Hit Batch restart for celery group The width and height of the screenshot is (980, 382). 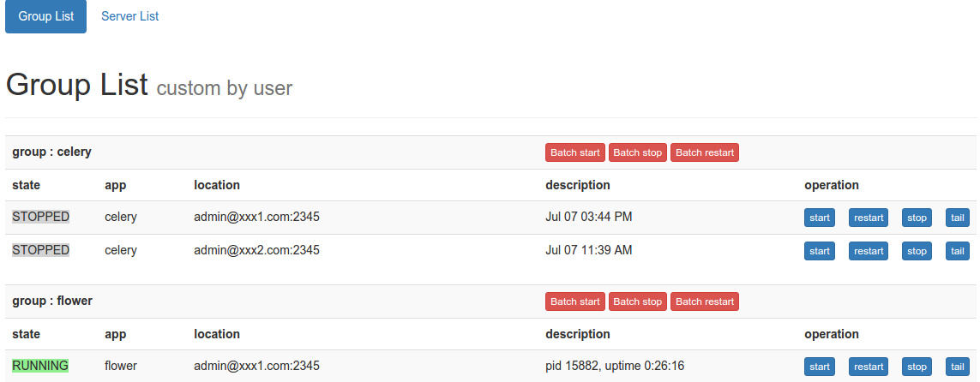click(704, 152)
